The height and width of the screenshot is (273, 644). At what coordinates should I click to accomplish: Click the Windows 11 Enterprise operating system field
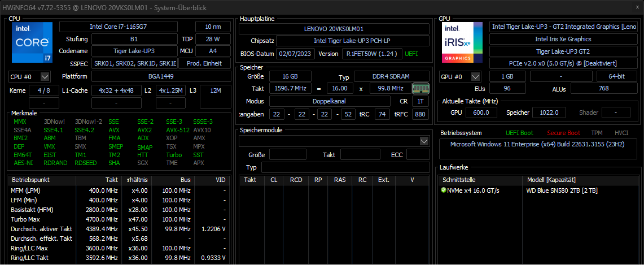point(537,144)
